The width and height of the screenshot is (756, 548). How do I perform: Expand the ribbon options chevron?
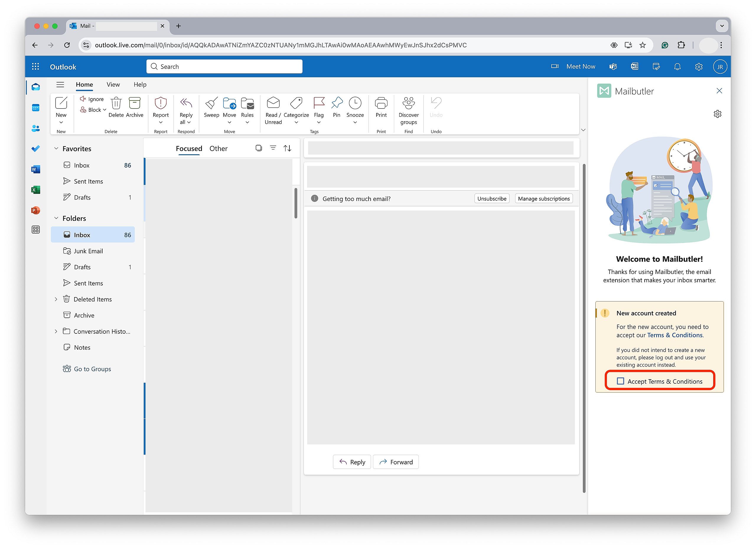click(x=583, y=130)
